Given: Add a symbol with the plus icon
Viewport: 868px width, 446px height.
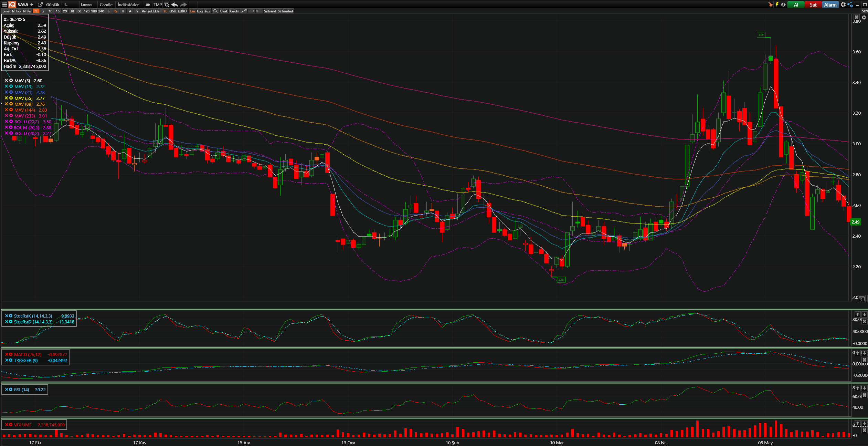Looking at the screenshot, I should pos(32,4).
